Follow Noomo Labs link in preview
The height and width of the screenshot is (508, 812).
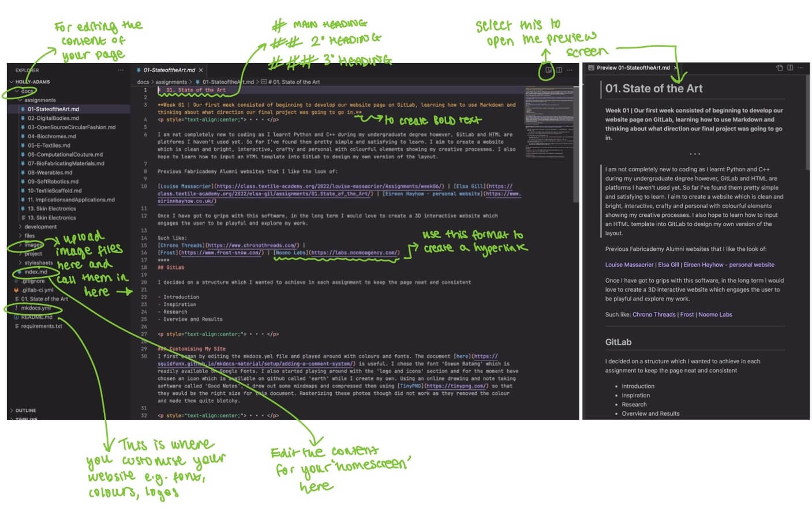(715, 314)
